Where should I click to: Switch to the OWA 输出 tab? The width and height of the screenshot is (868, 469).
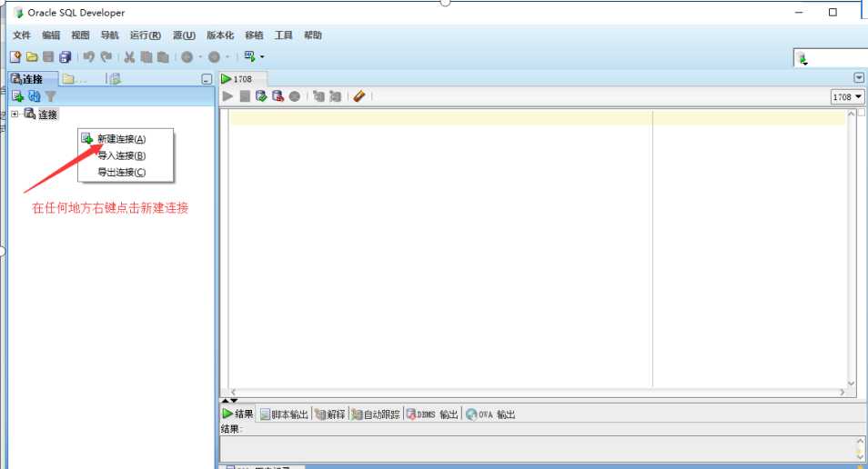point(491,414)
